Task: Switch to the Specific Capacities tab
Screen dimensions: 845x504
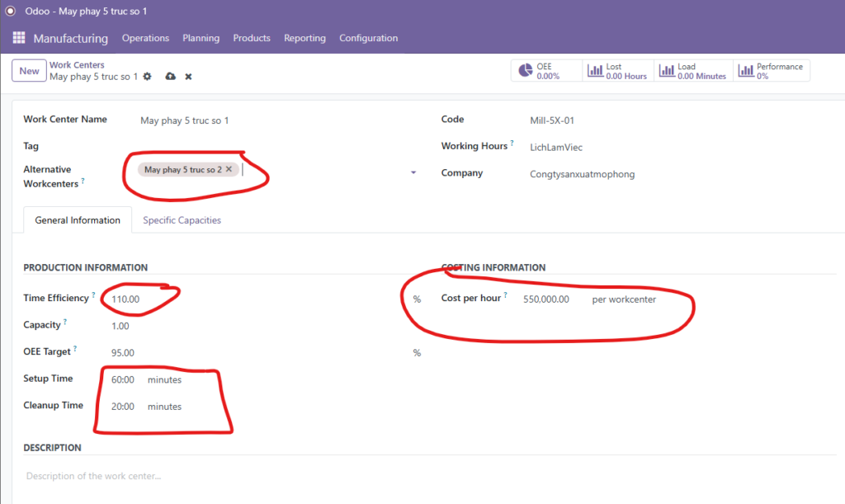Action: tap(182, 220)
